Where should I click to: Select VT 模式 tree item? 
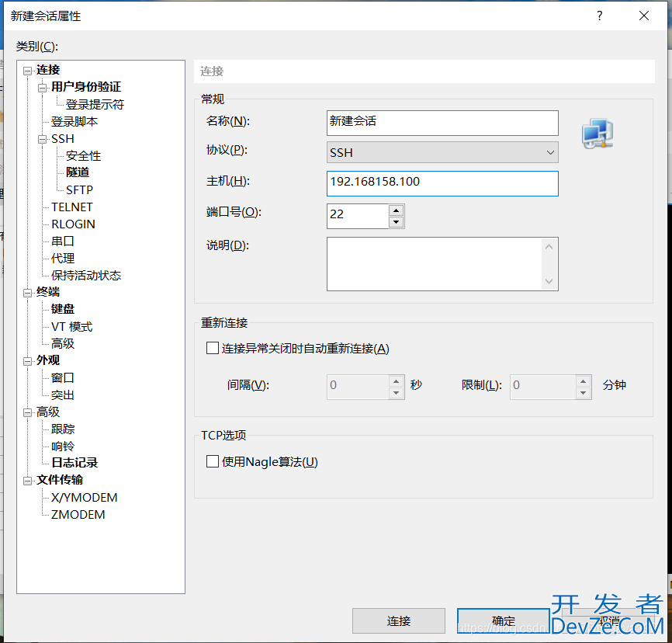pyautogui.click(x=71, y=326)
